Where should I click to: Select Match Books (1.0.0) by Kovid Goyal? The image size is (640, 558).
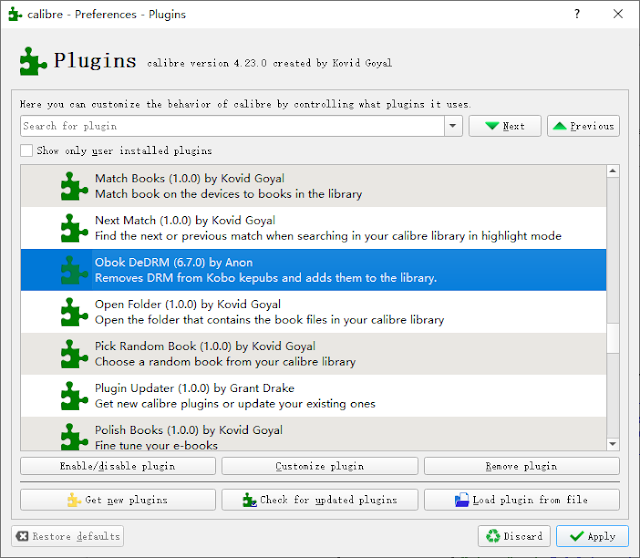313,186
